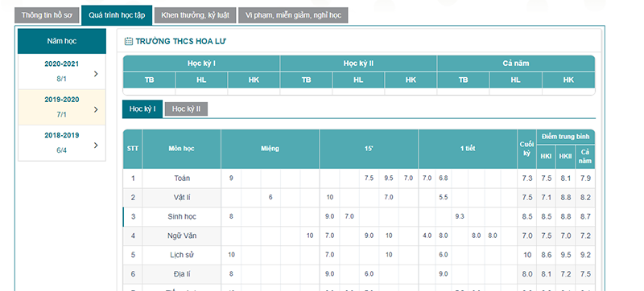
Task: Click the Lịch sử subject row
Action: [359, 255]
